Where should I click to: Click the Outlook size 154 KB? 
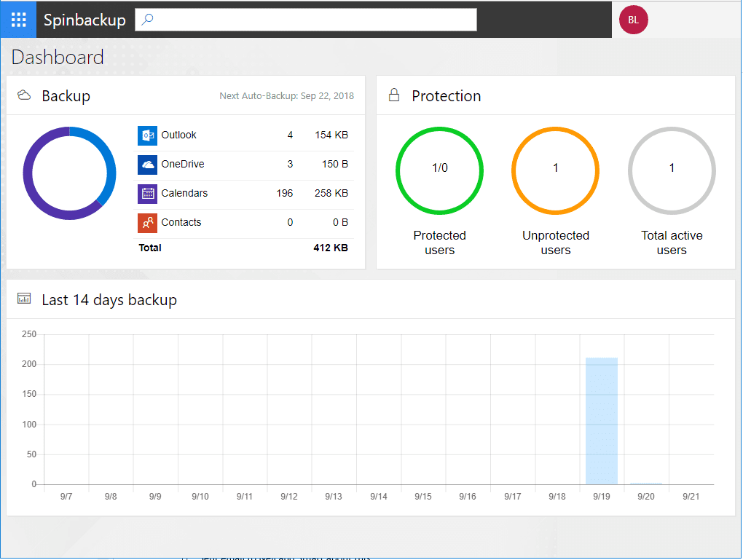coord(331,135)
